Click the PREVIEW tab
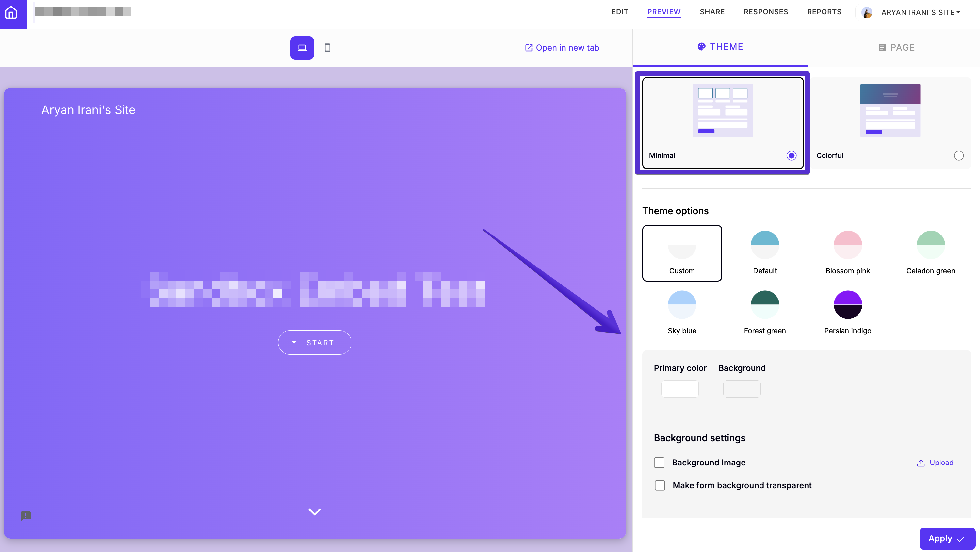 point(664,12)
